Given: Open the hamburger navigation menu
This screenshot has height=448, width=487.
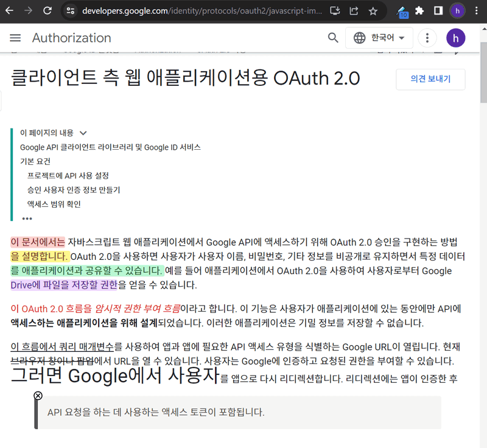Looking at the screenshot, I should (x=15, y=38).
